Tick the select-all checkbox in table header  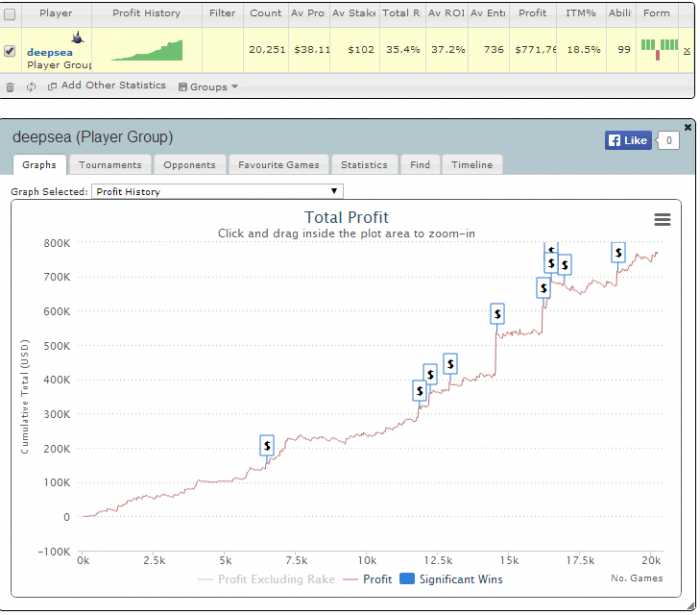(9, 14)
